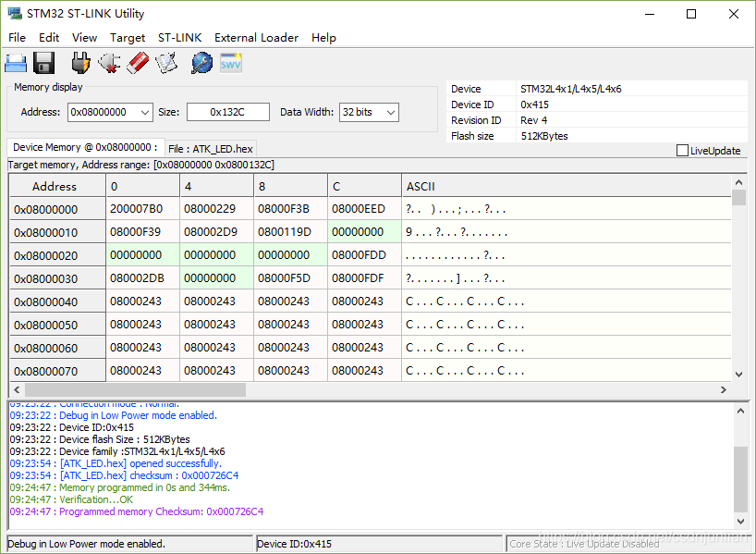Click status bar text 'Device ID:0x415'
756x554 pixels.
[294, 544]
